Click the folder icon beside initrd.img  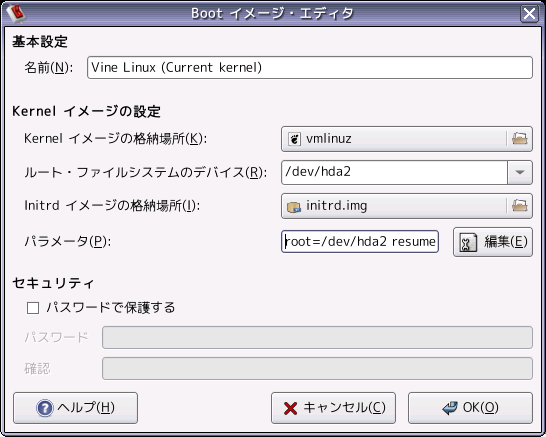click(x=520, y=206)
